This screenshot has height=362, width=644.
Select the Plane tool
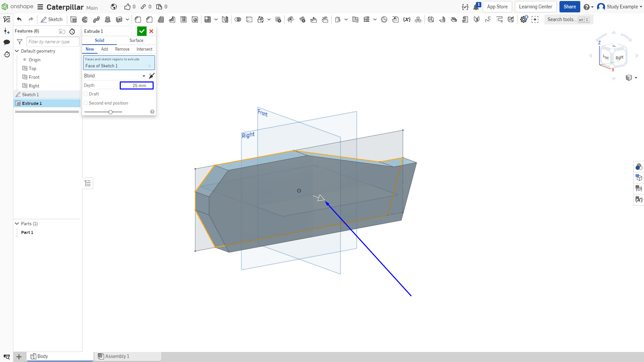[x=356, y=19]
